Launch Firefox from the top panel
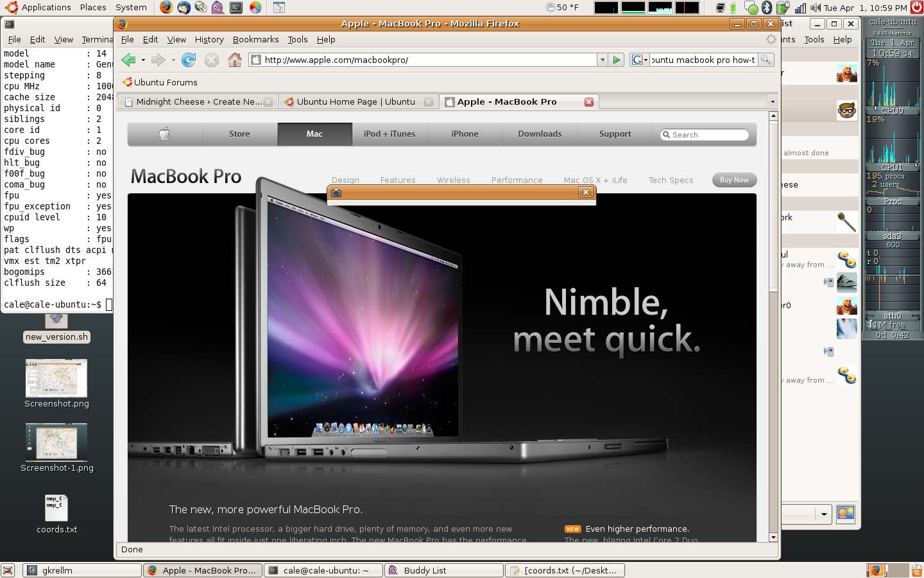 pyautogui.click(x=166, y=8)
